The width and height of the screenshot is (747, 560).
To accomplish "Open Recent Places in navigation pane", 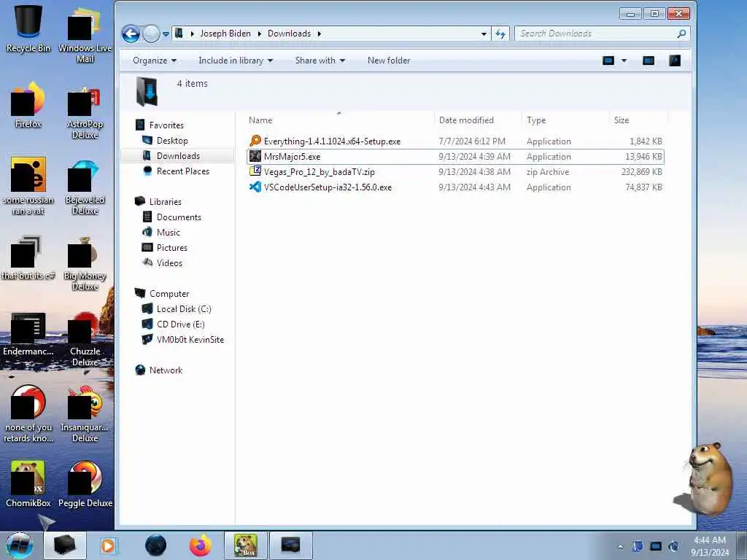I will (x=183, y=171).
